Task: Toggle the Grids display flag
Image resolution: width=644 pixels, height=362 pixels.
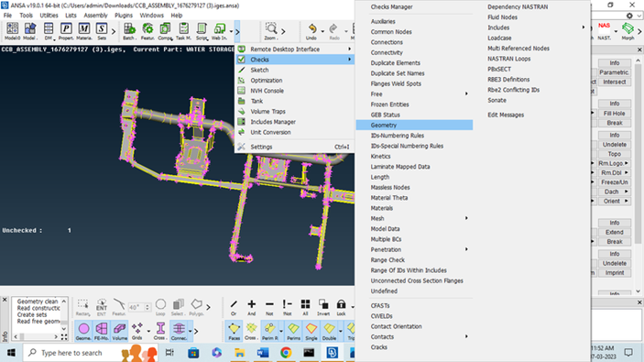Action: pos(137,331)
